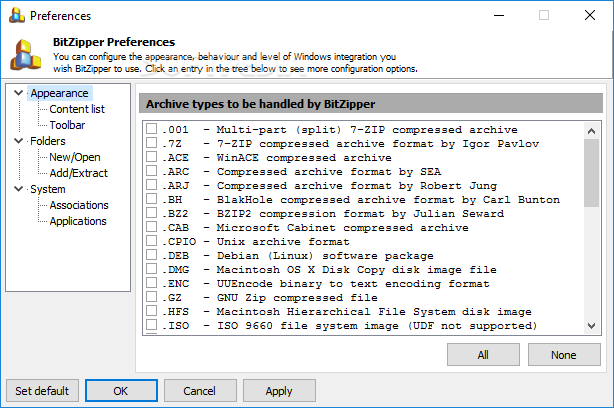
Task: Check the .CAB Microsoft Cabinet checkbox
Action: [x=151, y=228]
